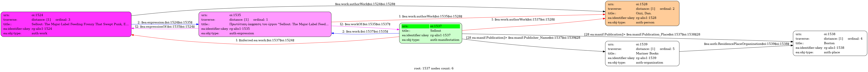Screen dimensions: 868x72
Task: Click edge label '2: ‡ea:work:‡oi:1537‡oi:1535‡'
Action: click(365, 31)
